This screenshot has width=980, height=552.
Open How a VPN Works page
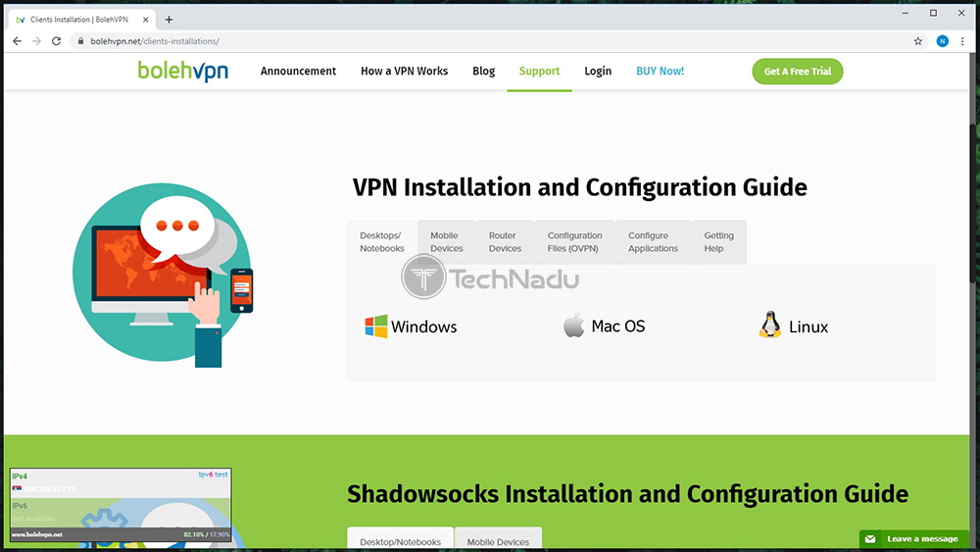tap(405, 72)
